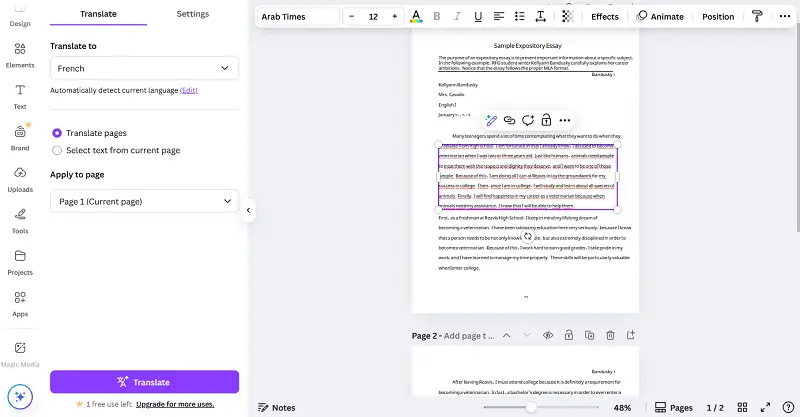800x417 pixels.
Task: Lock Page 2
Action: pos(568,335)
